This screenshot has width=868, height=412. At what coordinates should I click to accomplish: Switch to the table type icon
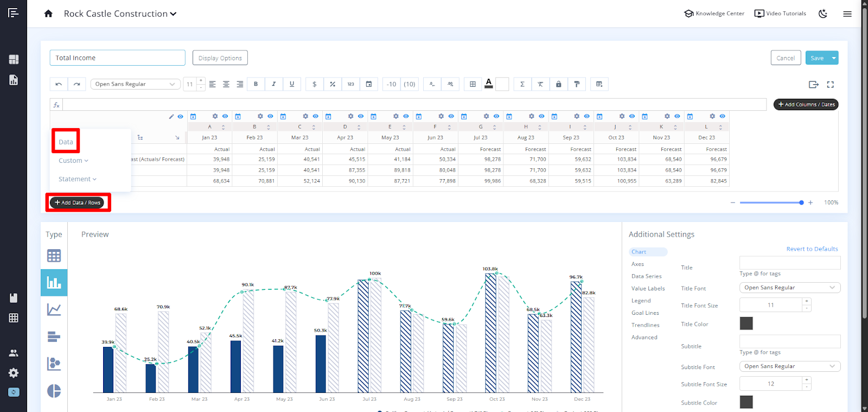click(x=54, y=256)
